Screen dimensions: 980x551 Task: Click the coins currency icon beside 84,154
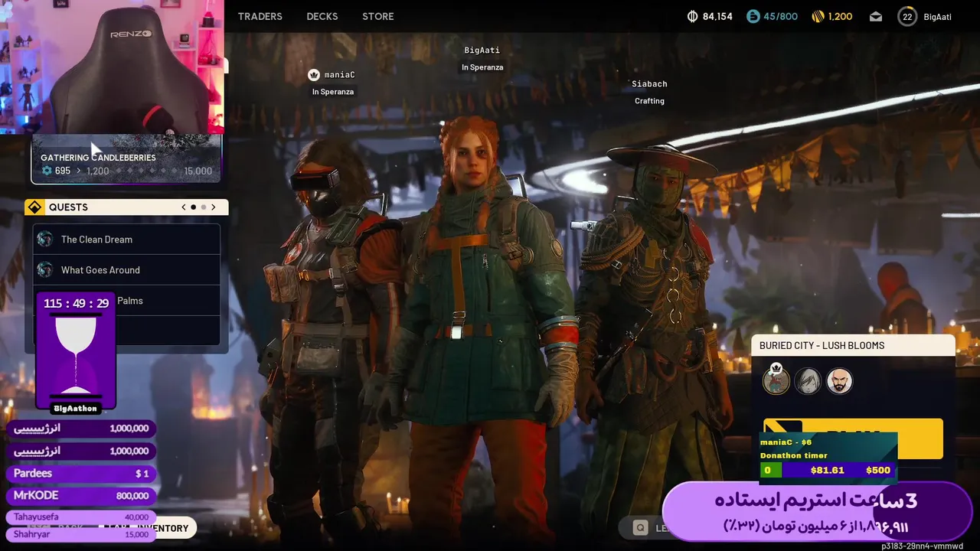click(693, 16)
